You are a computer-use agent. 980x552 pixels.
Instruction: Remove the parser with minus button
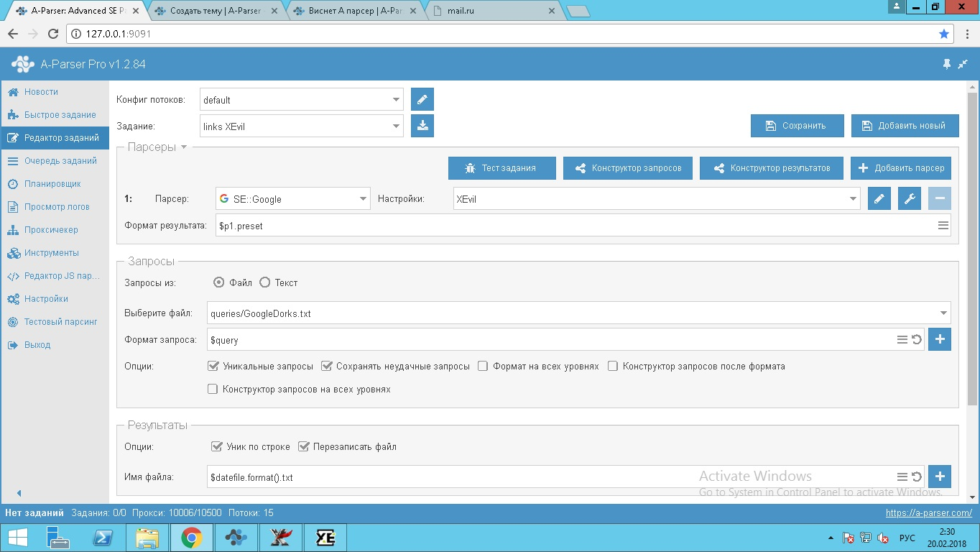[940, 198]
